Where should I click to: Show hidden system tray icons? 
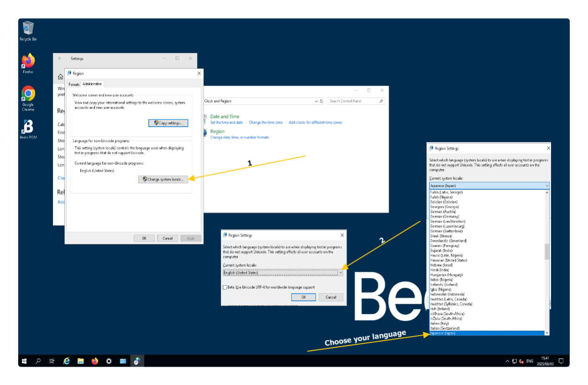coord(507,361)
